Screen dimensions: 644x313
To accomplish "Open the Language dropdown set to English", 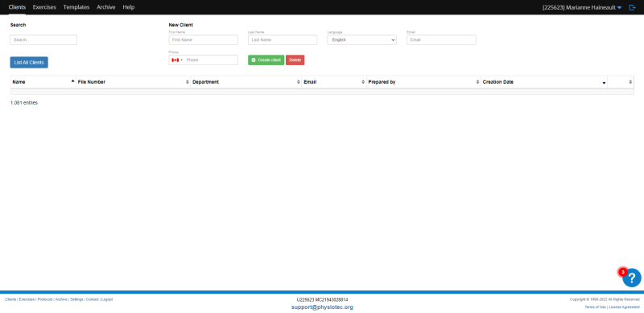I will pyautogui.click(x=361, y=40).
